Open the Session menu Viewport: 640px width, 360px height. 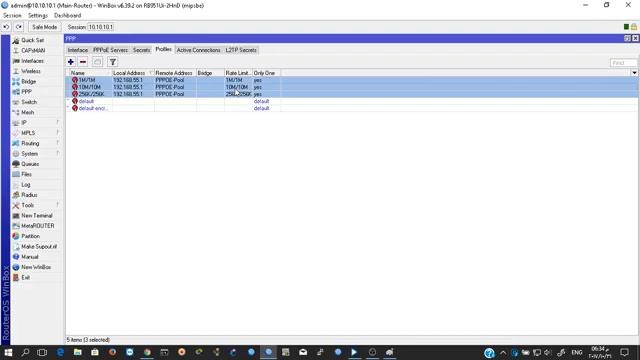pos(12,16)
